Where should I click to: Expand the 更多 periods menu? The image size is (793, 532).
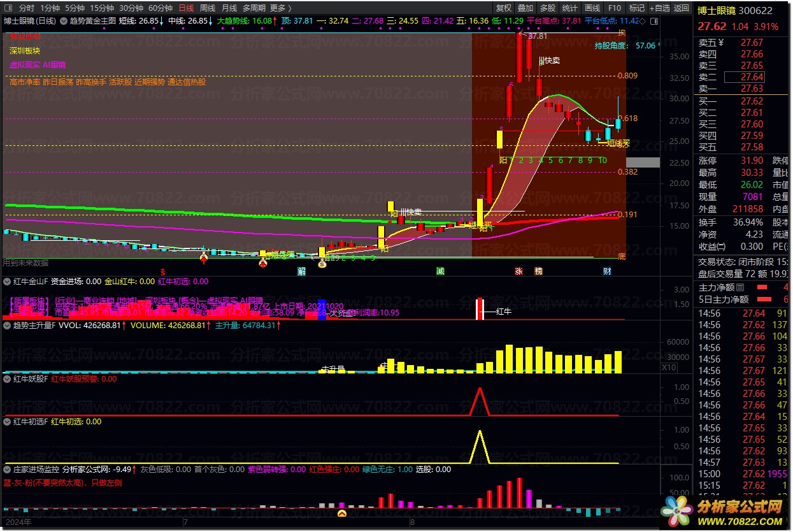[x=281, y=8]
